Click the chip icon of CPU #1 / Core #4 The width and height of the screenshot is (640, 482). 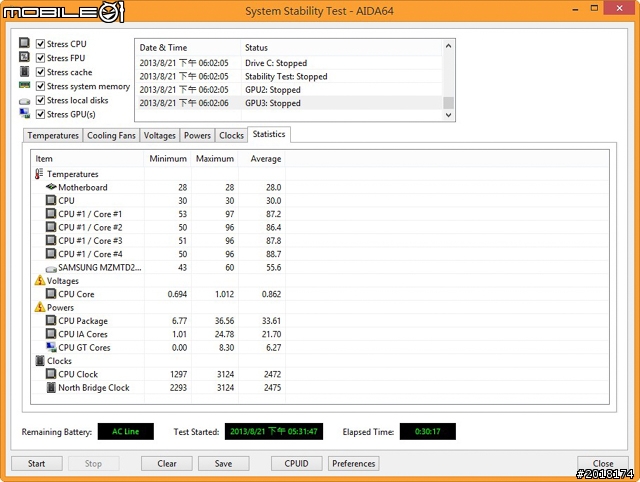(51, 254)
